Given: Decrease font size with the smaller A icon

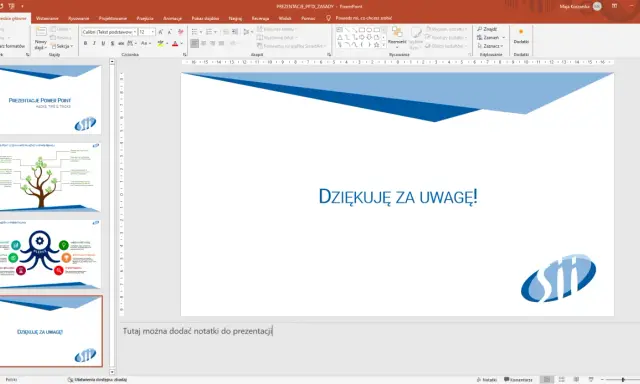Looking at the screenshot, I should click(x=170, y=32).
